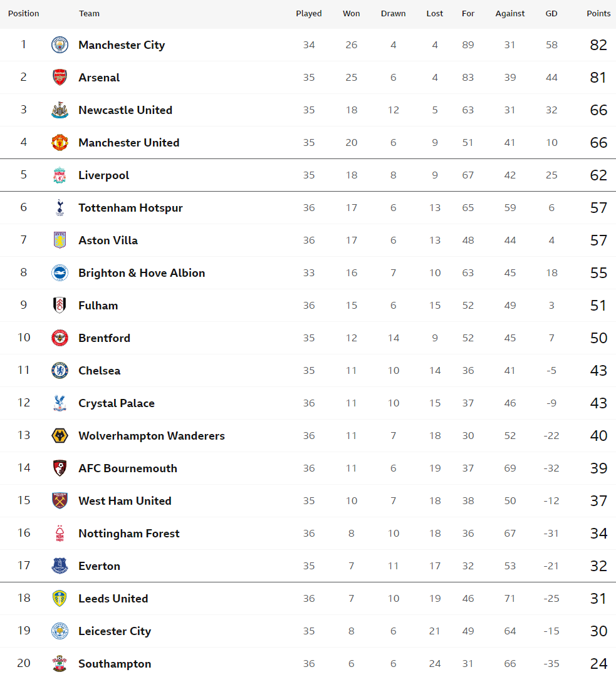616x677 pixels.
Task: Click the Liverpool club crest
Action: pos(60,175)
